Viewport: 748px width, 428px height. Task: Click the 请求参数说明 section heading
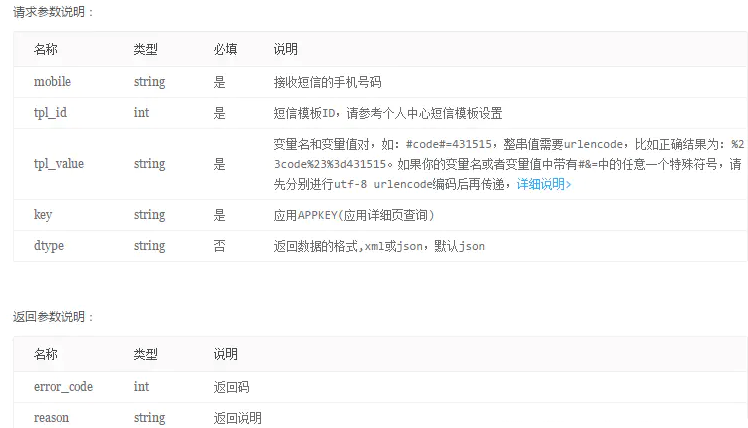(54, 11)
